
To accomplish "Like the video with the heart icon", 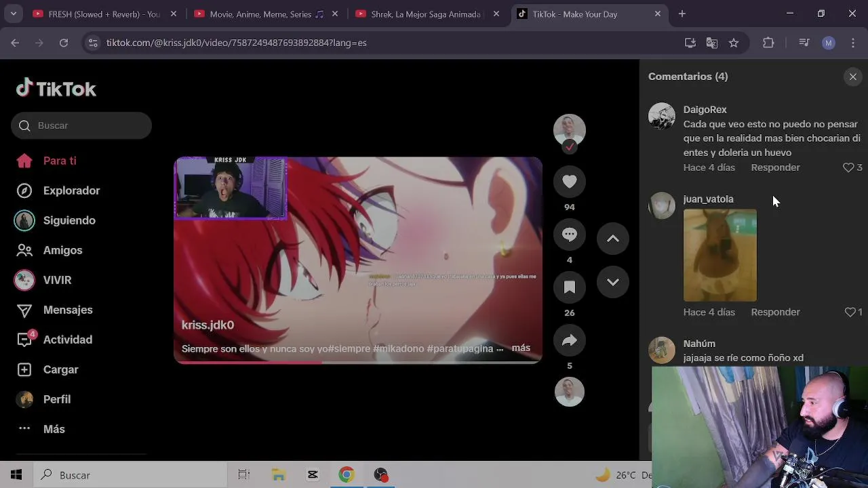I will point(570,182).
